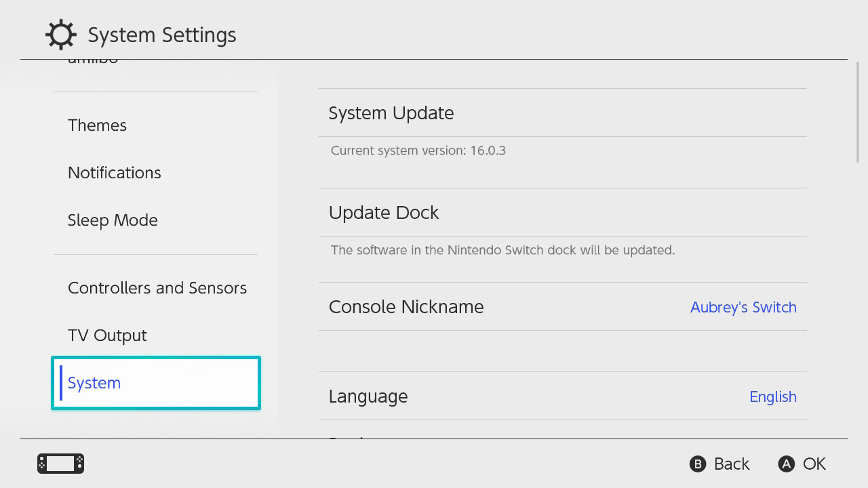Image resolution: width=868 pixels, height=488 pixels.
Task: Select the System sidebar item
Action: click(156, 383)
